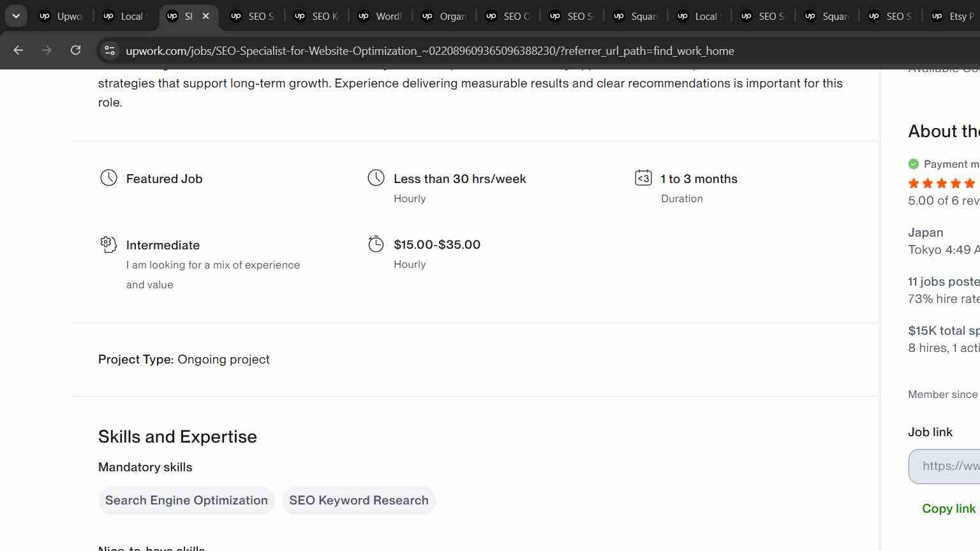Click the green payment verified badge
The width and height of the screenshot is (980, 551).
(914, 164)
